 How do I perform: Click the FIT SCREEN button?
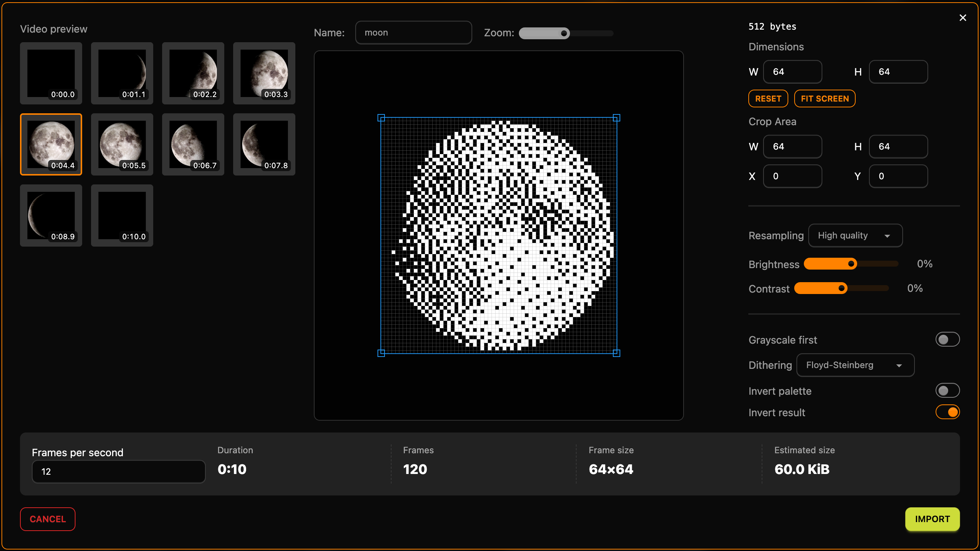[825, 98]
